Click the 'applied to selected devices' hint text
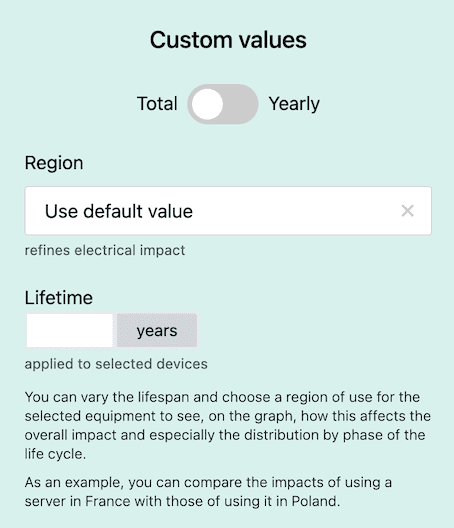Screen dimensions: 454x528 pos(116,364)
